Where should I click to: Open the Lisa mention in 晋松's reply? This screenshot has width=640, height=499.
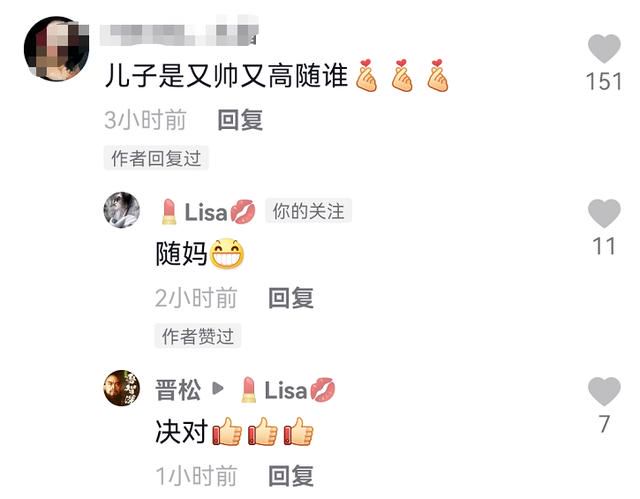click(288, 390)
